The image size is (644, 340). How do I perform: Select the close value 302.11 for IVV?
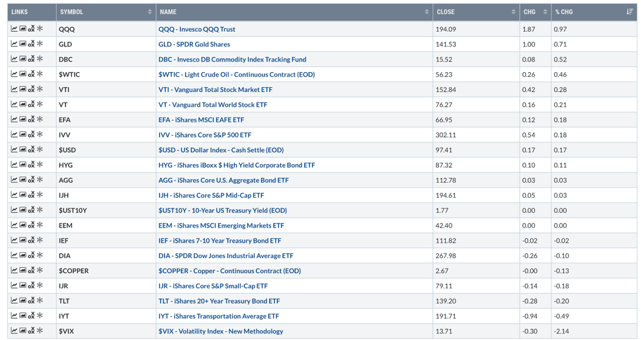coord(446,135)
